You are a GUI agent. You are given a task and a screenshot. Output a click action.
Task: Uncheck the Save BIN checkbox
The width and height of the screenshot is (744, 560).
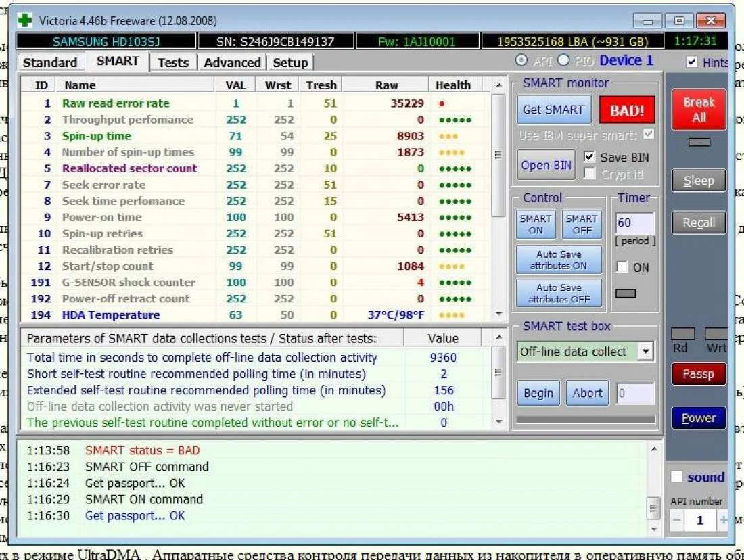click(x=589, y=157)
